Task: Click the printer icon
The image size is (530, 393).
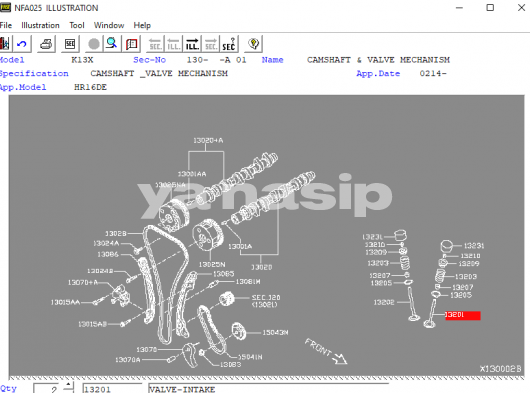Action: (x=46, y=44)
